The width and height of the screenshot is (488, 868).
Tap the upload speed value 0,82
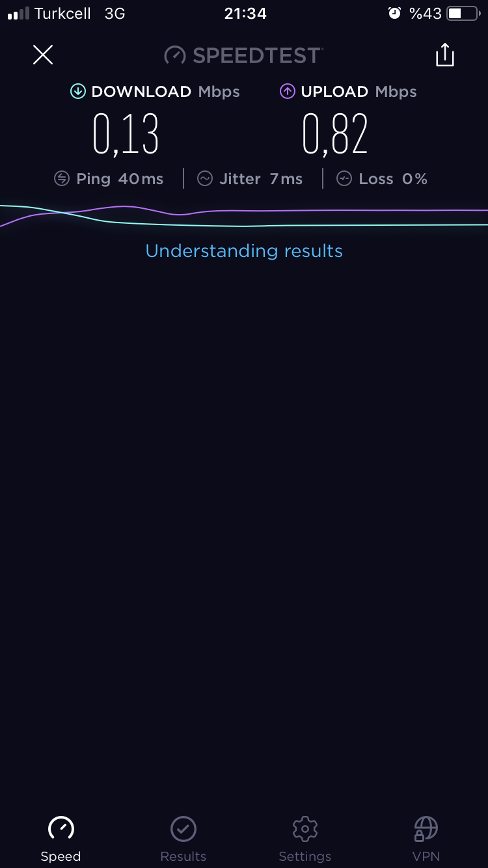pos(335,135)
